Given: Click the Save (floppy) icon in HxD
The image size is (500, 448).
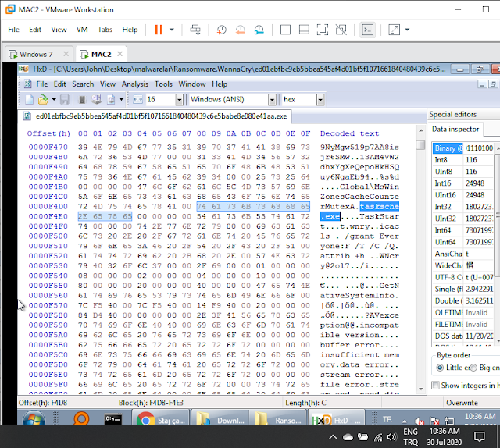Looking at the screenshot, I should pos(64,99).
